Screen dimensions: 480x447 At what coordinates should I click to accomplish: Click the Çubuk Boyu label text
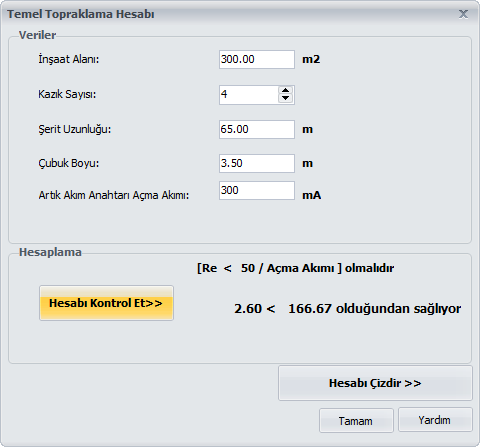click(69, 163)
